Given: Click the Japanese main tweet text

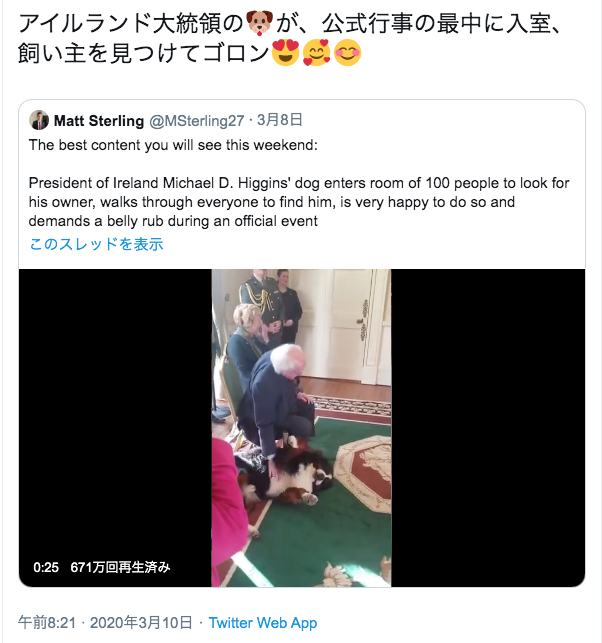Looking at the screenshot, I should pos(289,38).
